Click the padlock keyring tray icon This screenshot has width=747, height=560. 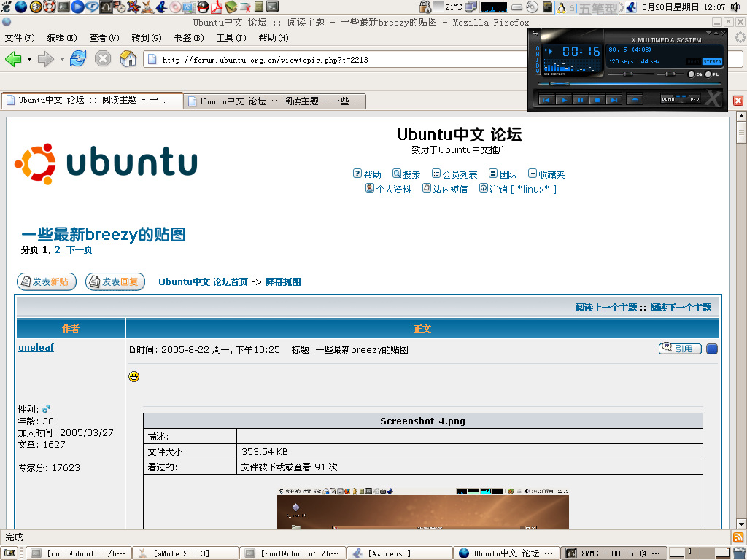(x=425, y=7)
